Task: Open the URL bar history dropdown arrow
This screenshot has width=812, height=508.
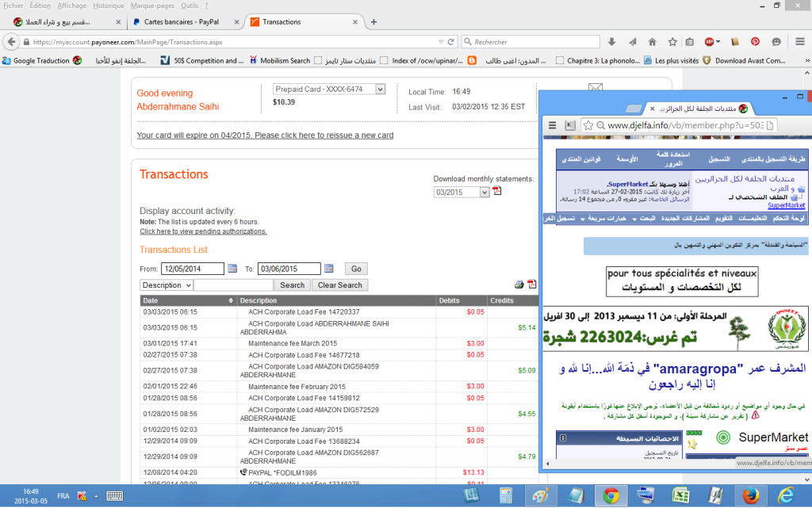Action: (x=441, y=42)
